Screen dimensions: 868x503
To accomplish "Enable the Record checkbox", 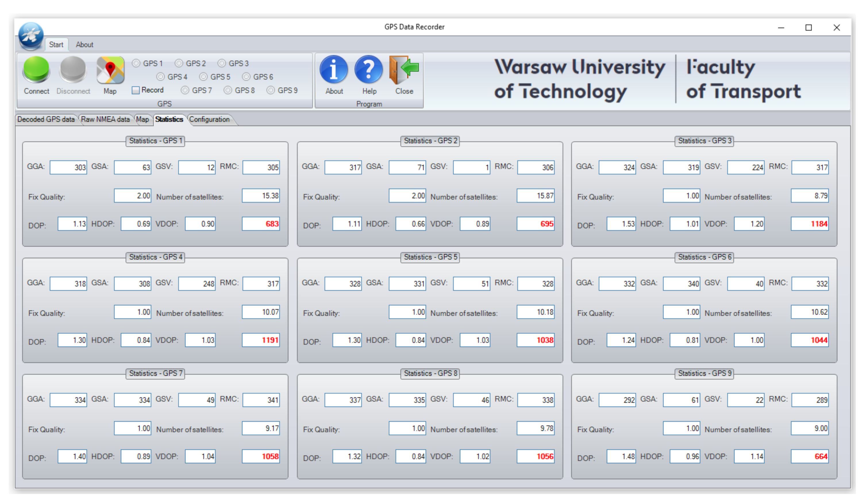I will point(136,90).
